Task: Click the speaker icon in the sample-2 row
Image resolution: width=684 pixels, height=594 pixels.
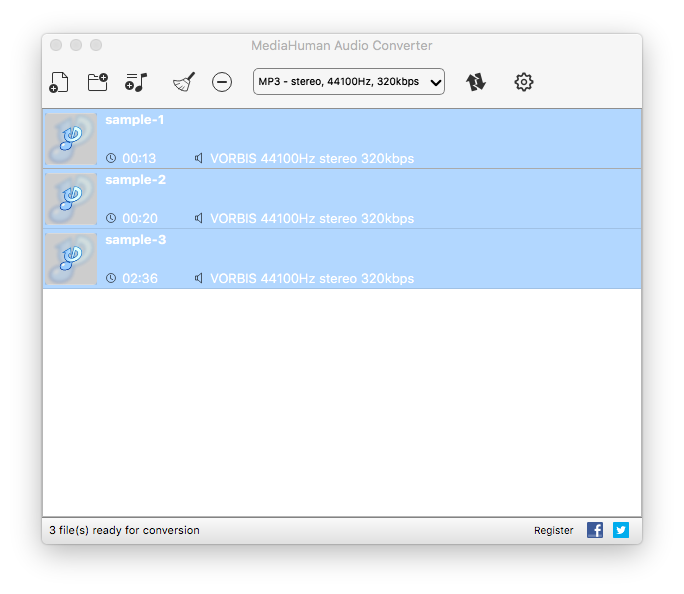Action: [x=199, y=218]
